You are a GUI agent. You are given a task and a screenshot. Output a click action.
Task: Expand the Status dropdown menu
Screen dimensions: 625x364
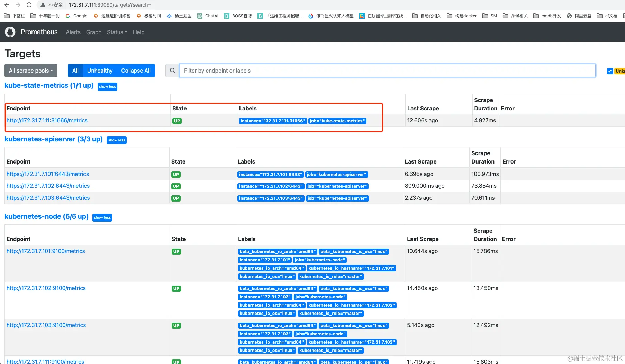point(117,32)
